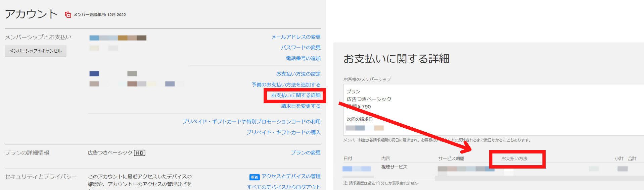
Task: Open メールアドレスの変更 link
Action: 295,37
